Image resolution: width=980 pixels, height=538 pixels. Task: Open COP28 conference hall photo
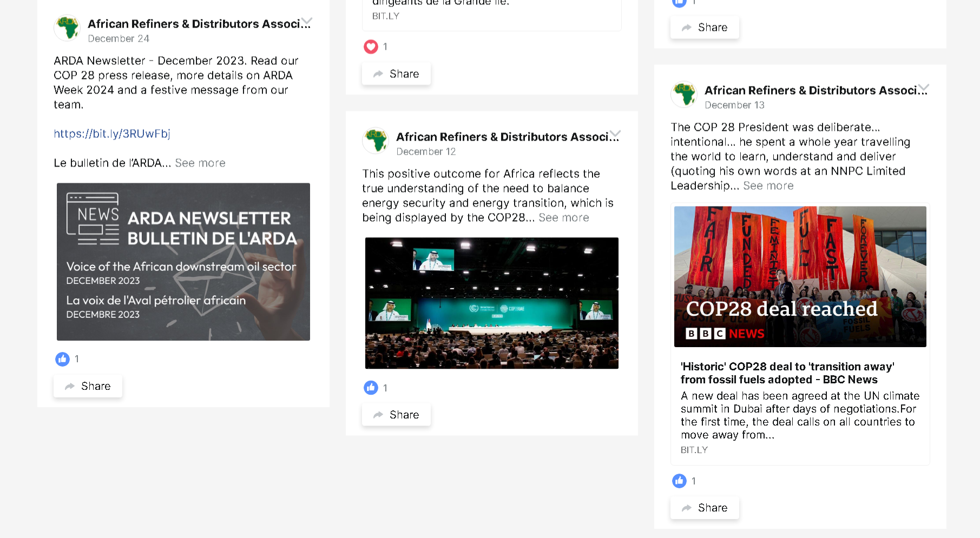492,303
